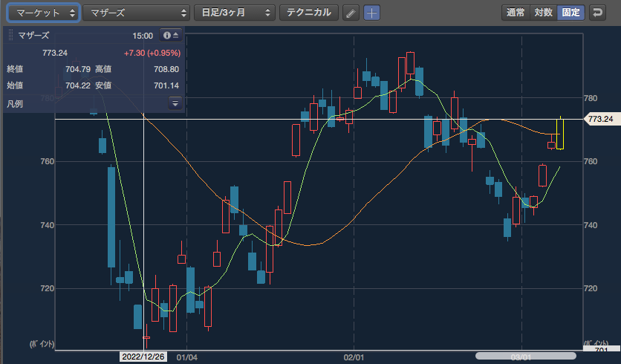Open the マザーズ index dropdown
This screenshot has height=364, width=621.
[136, 13]
